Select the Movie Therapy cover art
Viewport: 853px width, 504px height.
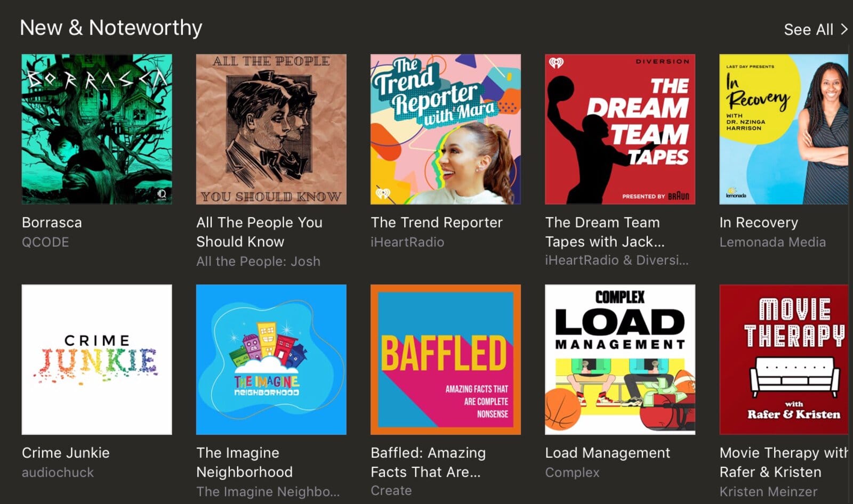pyautogui.click(x=783, y=359)
